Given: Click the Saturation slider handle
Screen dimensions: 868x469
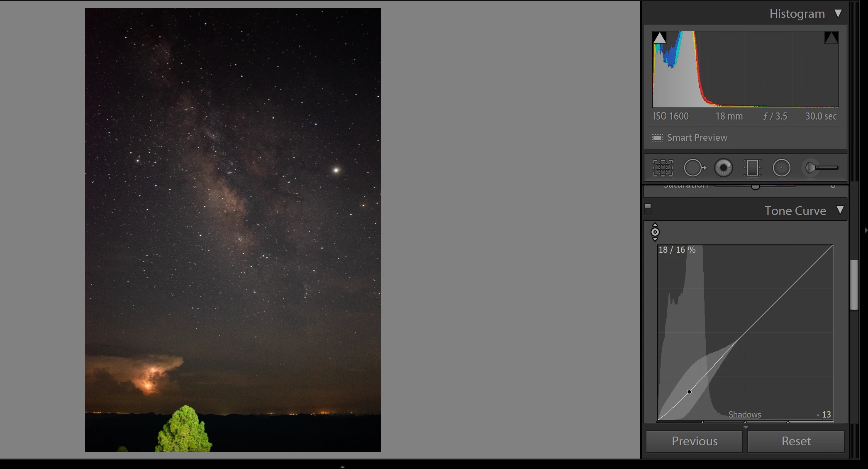Looking at the screenshot, I should [755, 186].
